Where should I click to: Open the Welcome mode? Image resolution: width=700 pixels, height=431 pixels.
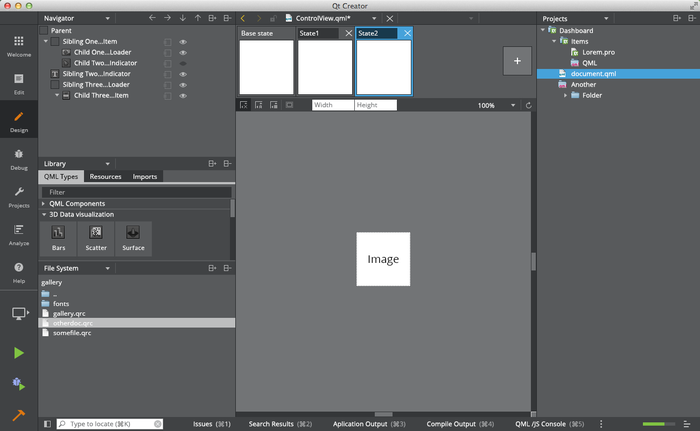click(x=19, y=45)
